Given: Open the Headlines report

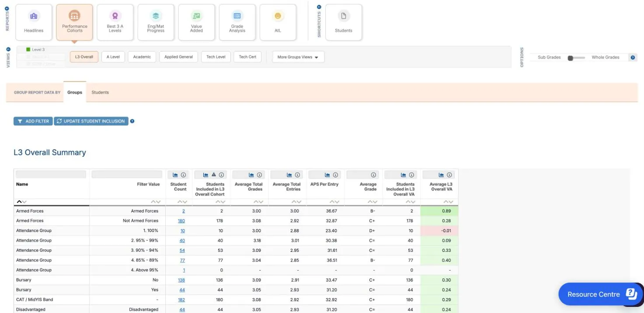Looking at the screenshot, I should pyautogui.click(x=34, y=22).
